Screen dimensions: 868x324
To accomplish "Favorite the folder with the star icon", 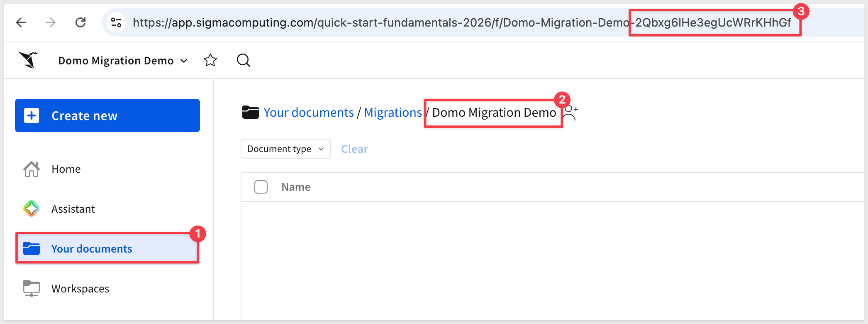I will click(210, 60).
